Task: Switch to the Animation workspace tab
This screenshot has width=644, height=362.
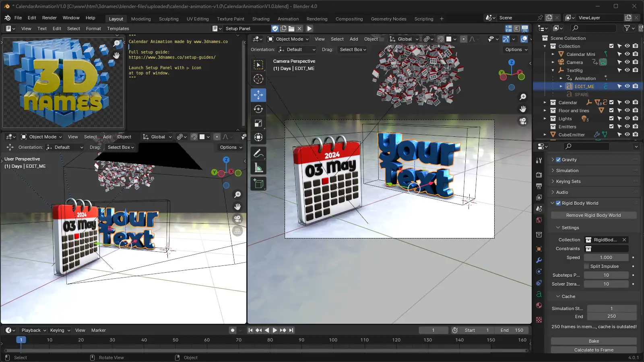Action: (288, 19)
